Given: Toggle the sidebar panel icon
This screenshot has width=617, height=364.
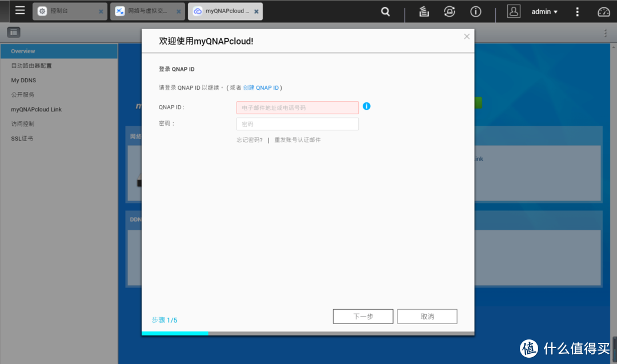Looking at the screenshot, I should [x=13, y=32].
